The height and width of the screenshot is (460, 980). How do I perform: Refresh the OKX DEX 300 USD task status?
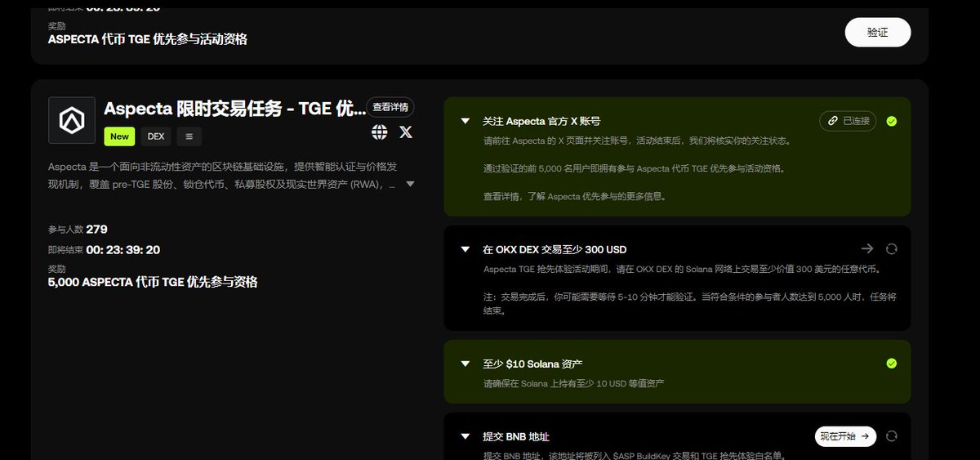point(892,248)
